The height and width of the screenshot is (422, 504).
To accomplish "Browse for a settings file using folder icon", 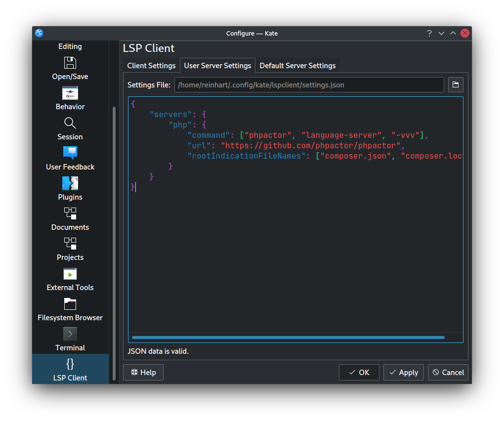I will (455, 84).
